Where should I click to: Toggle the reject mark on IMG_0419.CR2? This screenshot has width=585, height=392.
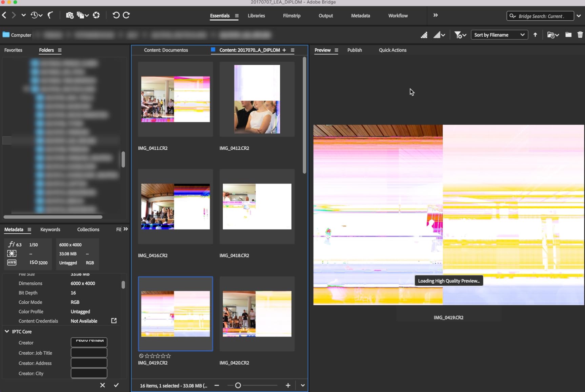(141, 356)
